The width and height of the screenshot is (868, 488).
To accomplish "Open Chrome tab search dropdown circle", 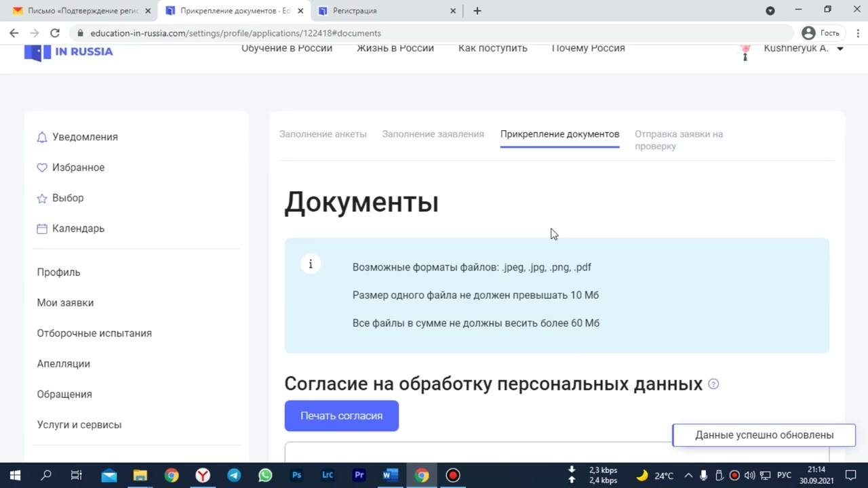I will click(770, 11).
